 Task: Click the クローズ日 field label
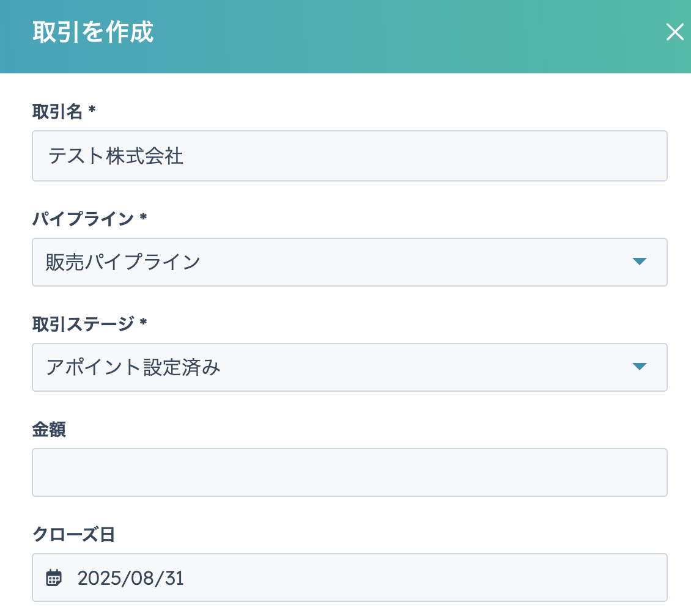pyautogui.click(x=73, y=535)
